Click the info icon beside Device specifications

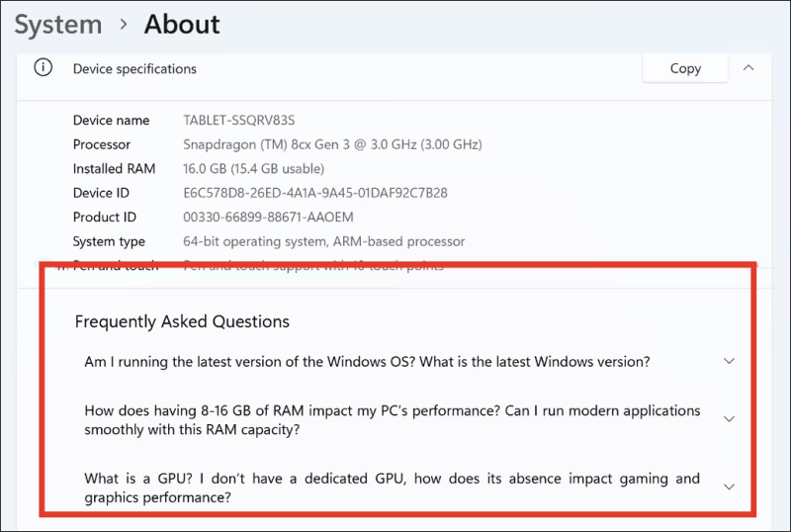(43, 67)
